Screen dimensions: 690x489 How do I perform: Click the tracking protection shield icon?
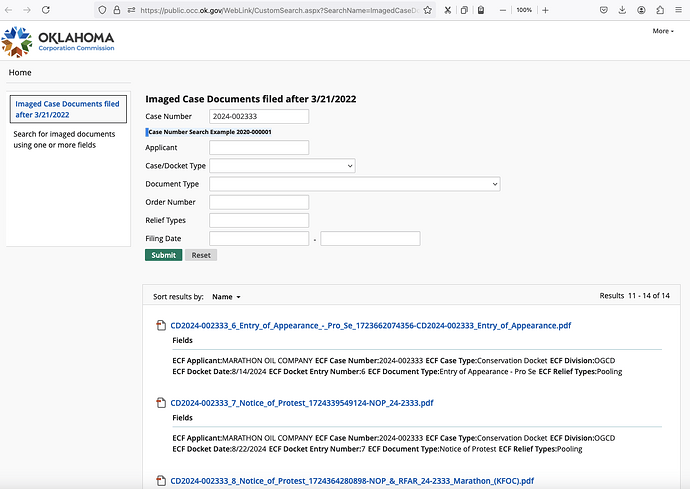(x=103, y=9)
